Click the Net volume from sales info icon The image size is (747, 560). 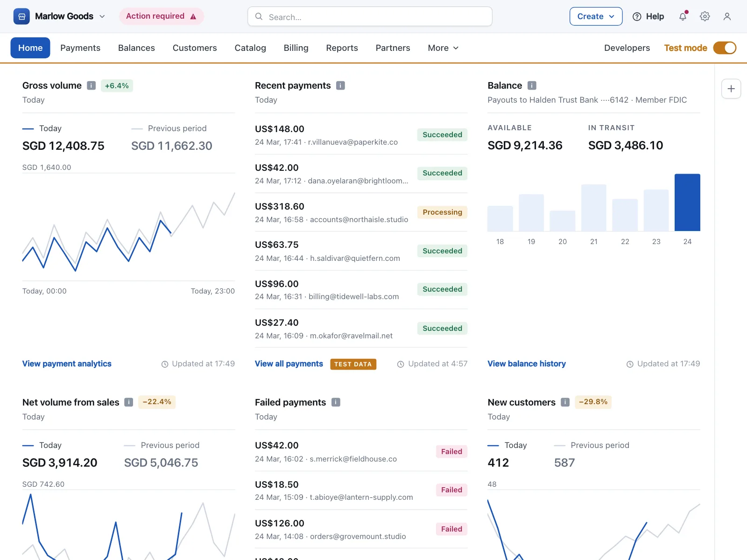(129, 402)
